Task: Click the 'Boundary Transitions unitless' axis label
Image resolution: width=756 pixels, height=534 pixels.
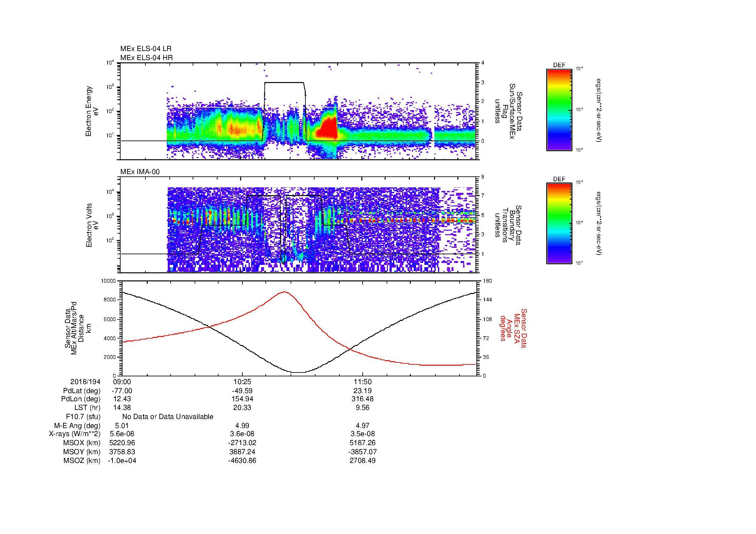Action: tap(509, 225)
